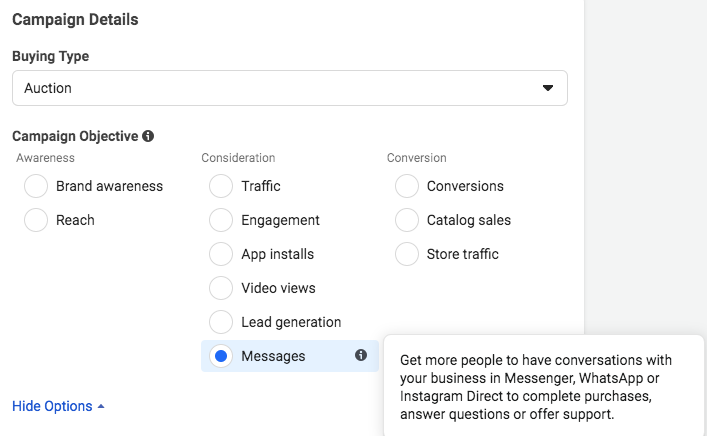Screen dimensions: 707x436
Task: Select Traffic as the campaign objective
Action: point(221,186)
